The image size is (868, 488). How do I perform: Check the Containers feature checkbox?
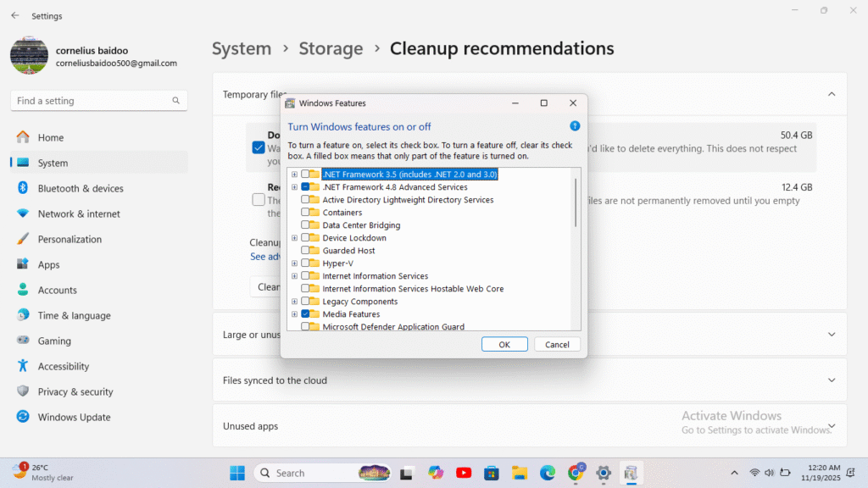tap(305, 213)
